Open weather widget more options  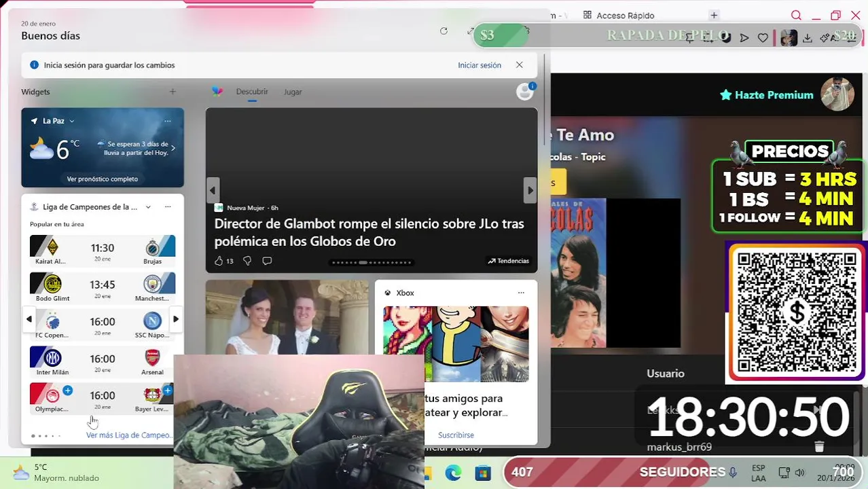(168, 121)
